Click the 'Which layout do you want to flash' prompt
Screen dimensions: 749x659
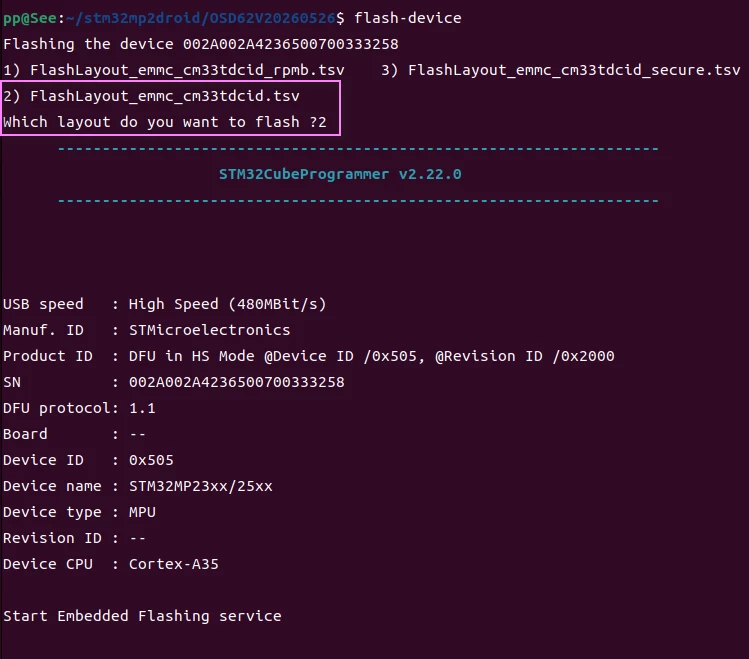(x=165, y=122)
